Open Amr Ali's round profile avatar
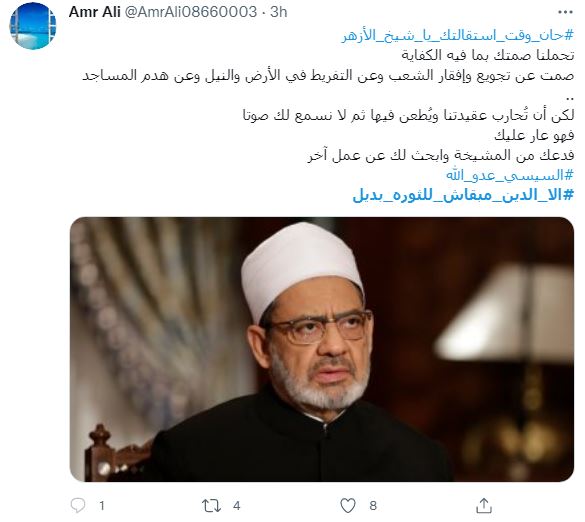The image size is (585, 522). [x=33, y=26]
